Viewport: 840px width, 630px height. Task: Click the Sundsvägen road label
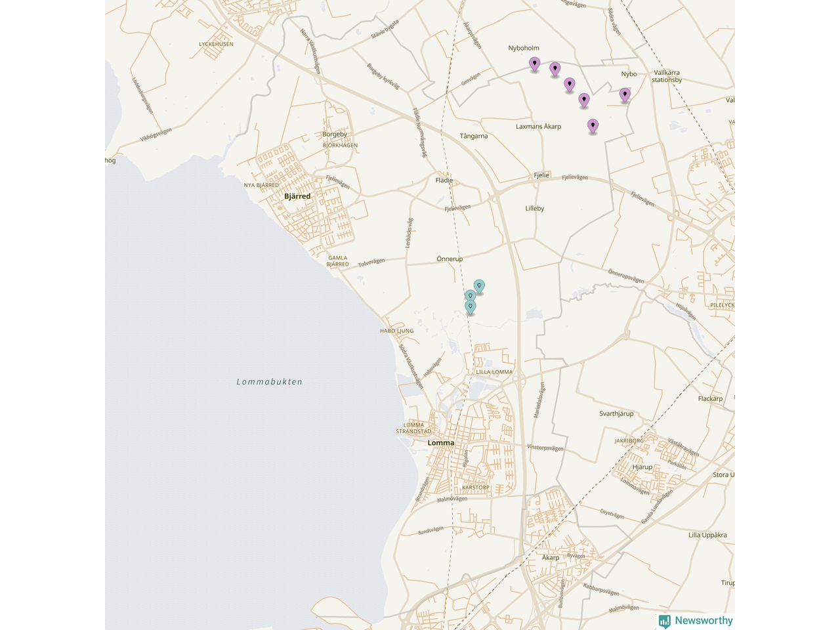click(x=430, y=530)
